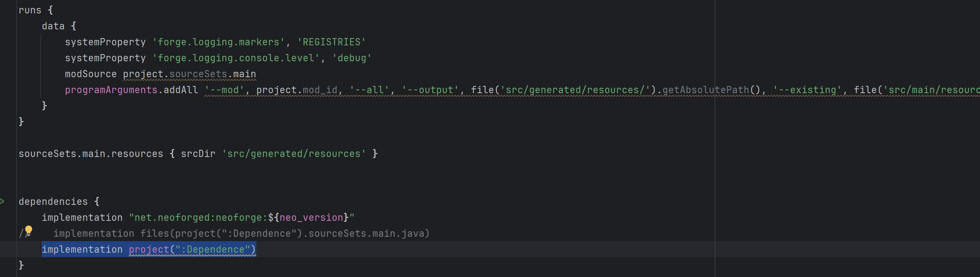Screen dimensions: 980x277
Task: Click 'src/generated/resources/' path in file call
Action: coord(575,90)
